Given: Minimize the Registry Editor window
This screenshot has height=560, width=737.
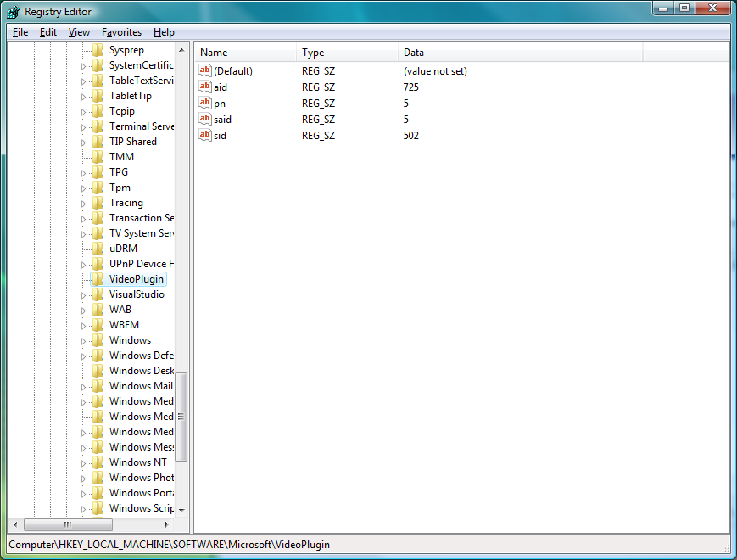Looking at the screenshot, I should [x=663, y=8].
